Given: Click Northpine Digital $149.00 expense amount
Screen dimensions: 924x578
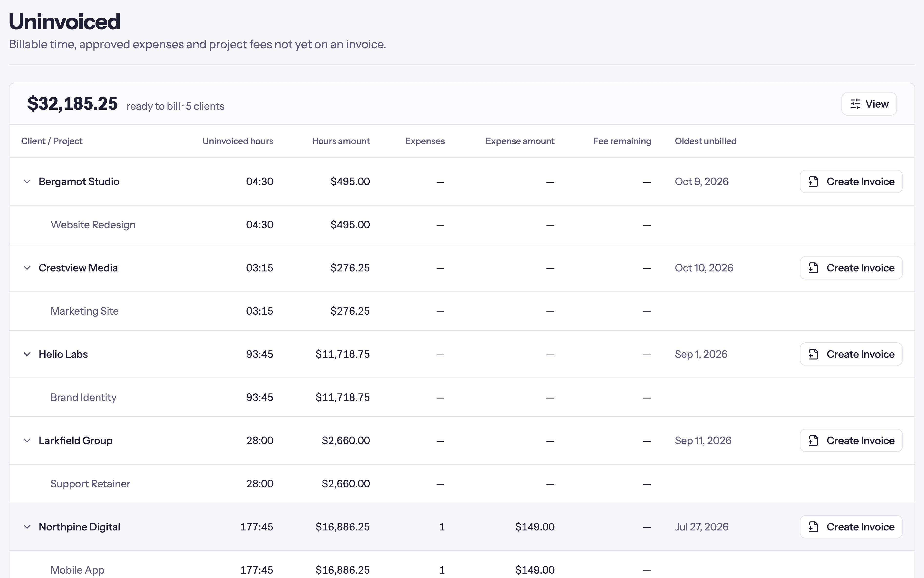Looking at the screenshot, I should pyautogui.click(x=535, y=527).
